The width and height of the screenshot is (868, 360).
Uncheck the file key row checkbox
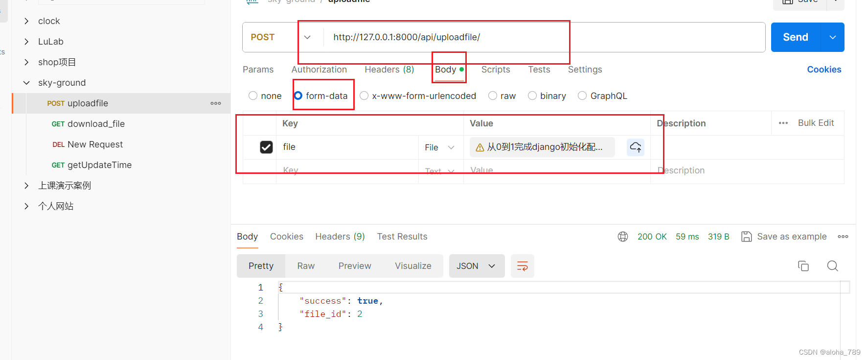(266, 147)
